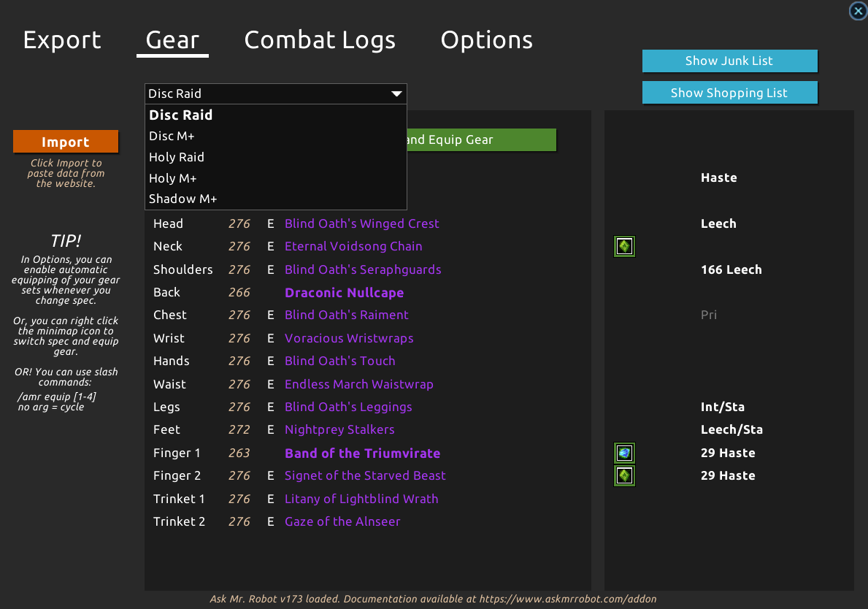Click the green gem icon in Neck row
This screenshot has width=868, height=609.
point(624,246)
